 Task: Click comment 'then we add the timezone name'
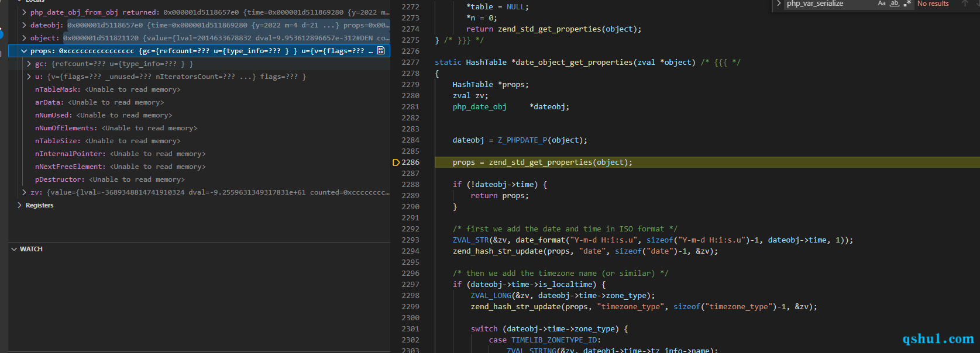pos(560,274)
